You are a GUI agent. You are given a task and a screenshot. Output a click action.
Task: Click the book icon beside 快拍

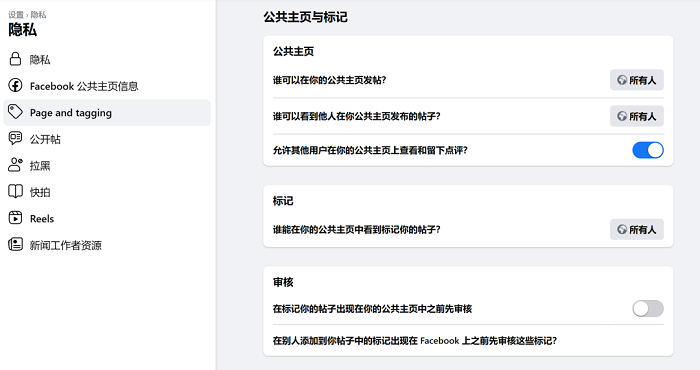pos(15,191)
